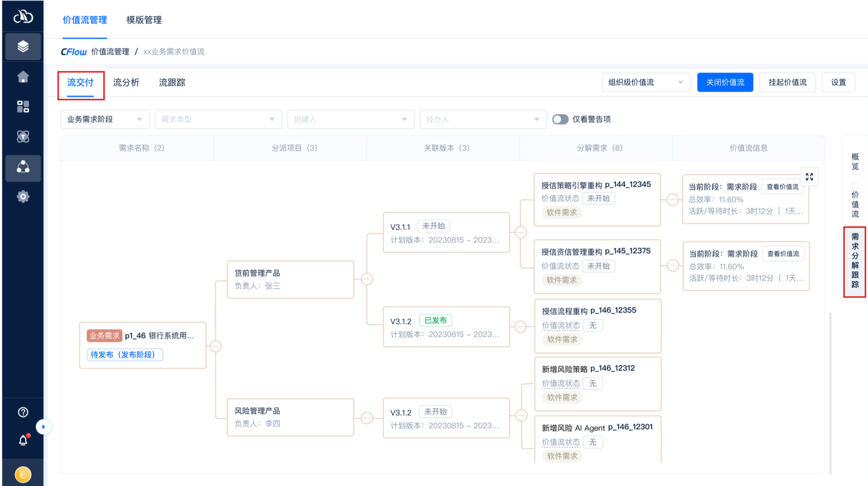Click the dashboard grid icon in sidebar

pos(23,107)
